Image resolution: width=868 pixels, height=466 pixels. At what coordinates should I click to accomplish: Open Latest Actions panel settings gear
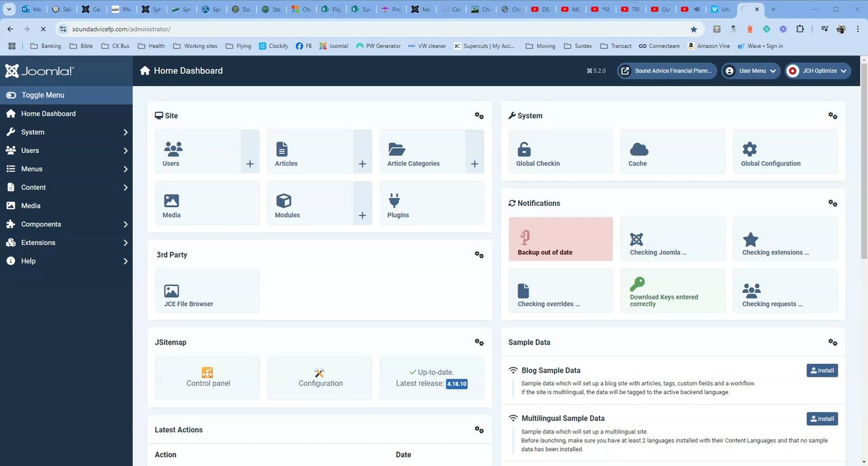(x=479, y=430)
